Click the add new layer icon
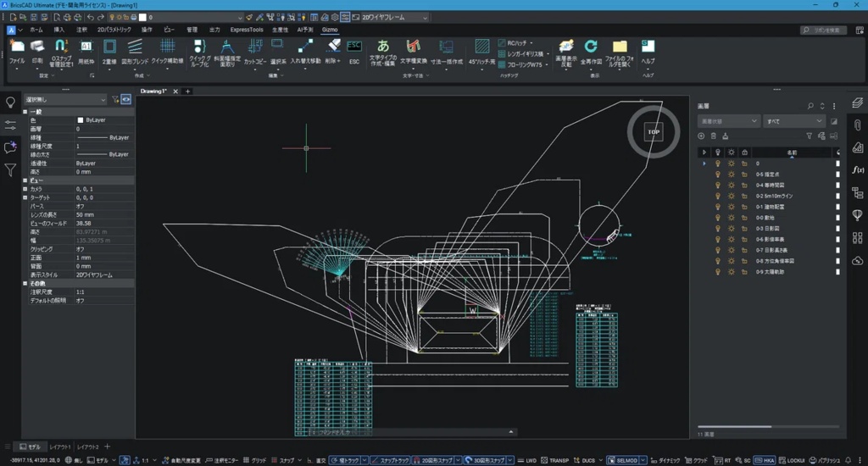Viewport: 868px width, 466px height. click(701, 136)
